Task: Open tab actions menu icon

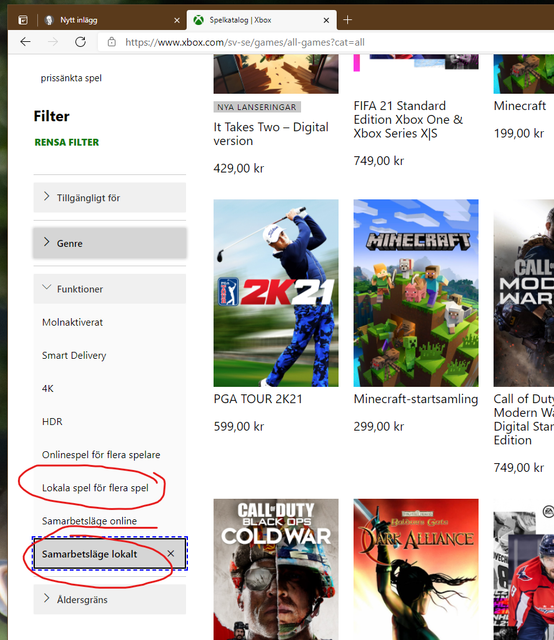Action: click(23, 20)
